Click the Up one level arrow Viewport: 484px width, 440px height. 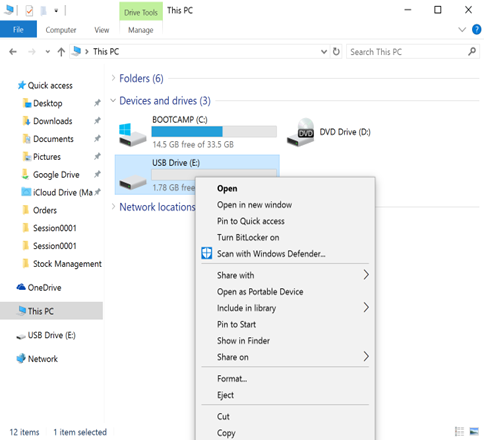(61, 52)
